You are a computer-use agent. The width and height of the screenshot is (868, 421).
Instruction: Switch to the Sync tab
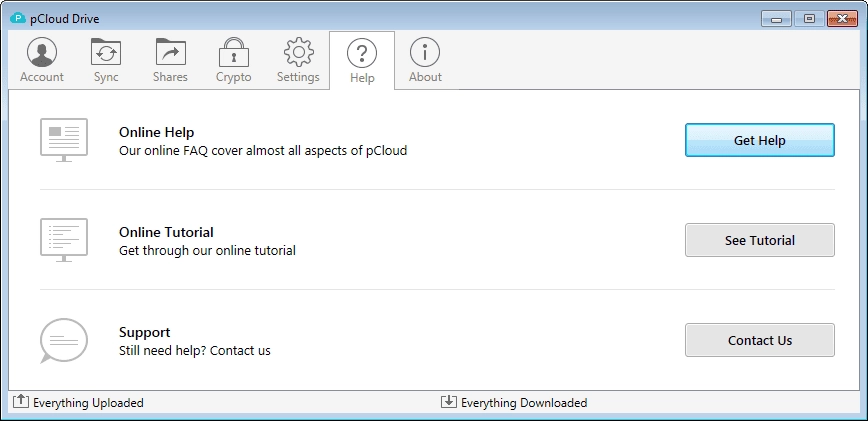[x=106, y=60]
